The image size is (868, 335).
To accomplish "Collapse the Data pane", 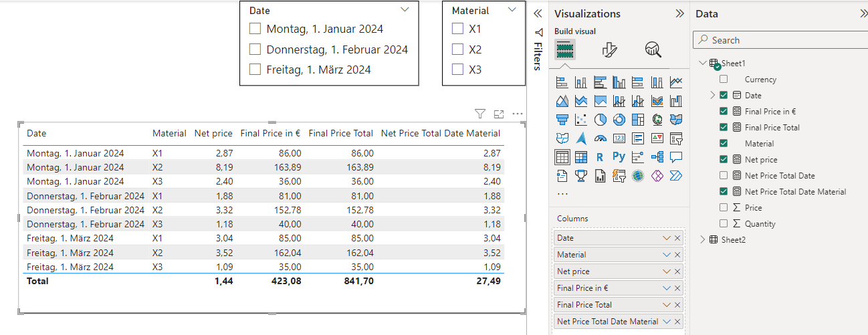I will point(863,13).
